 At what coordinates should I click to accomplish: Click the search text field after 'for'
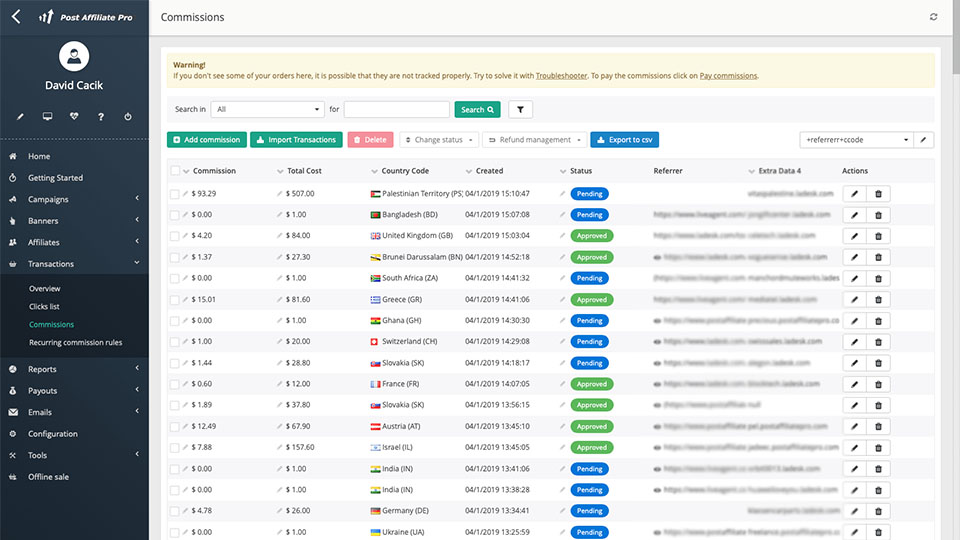[x=396, y=110]
